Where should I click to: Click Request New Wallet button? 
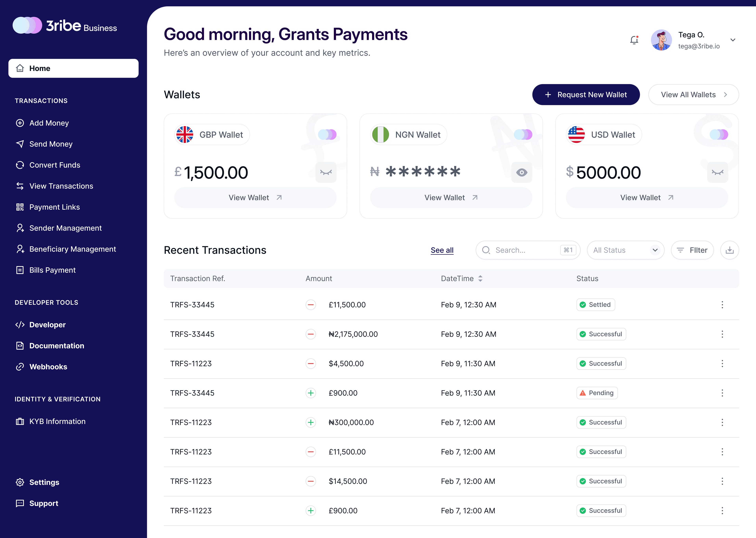[586, 95]
